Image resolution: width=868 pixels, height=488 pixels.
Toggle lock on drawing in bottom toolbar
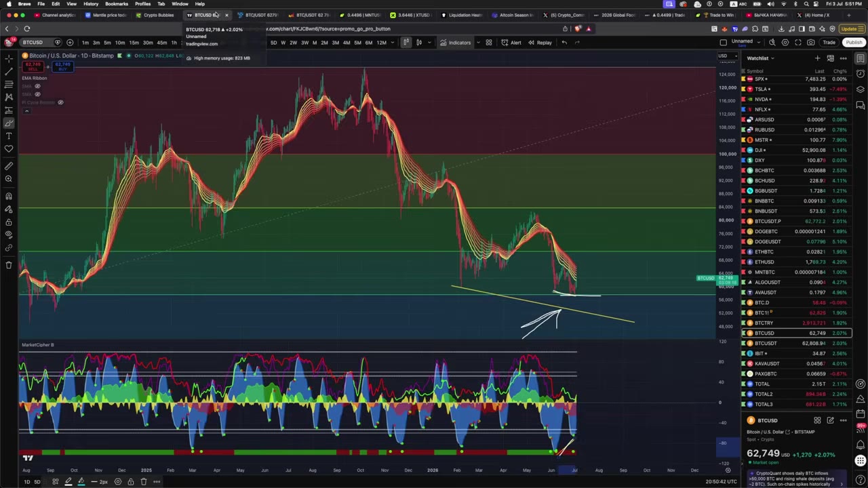click(x=131, y=481)
